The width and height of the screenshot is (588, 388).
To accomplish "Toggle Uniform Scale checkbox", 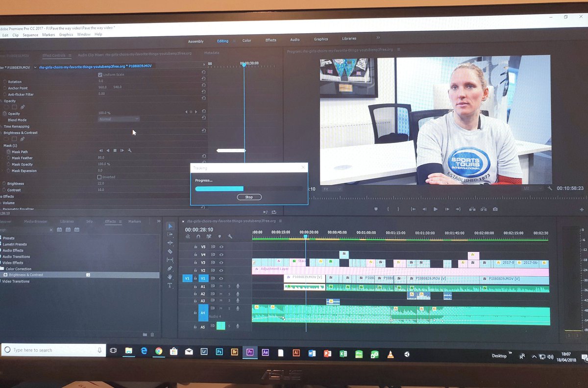I will click(100, 74).
